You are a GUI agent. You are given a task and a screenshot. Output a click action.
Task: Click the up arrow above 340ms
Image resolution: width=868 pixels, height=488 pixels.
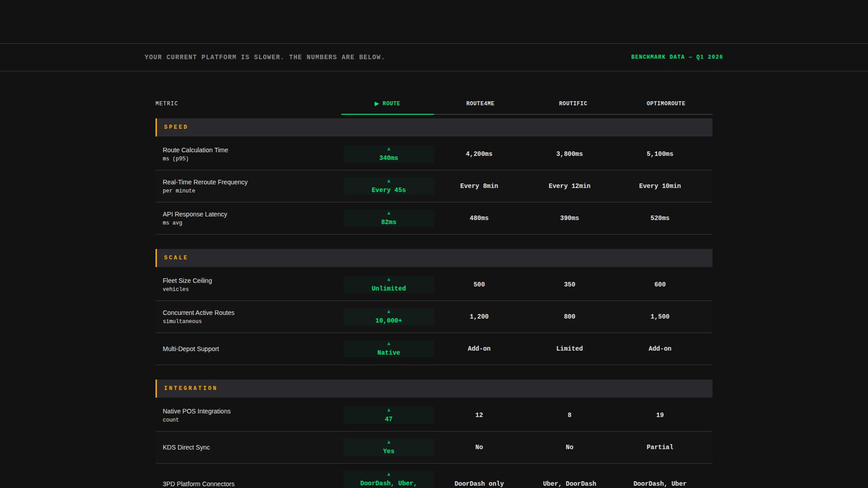click(x=389, y=149)
